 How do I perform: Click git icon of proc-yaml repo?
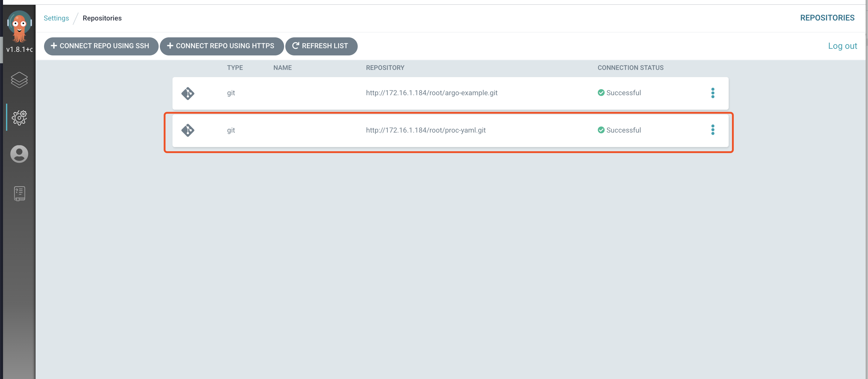[188, 130]
